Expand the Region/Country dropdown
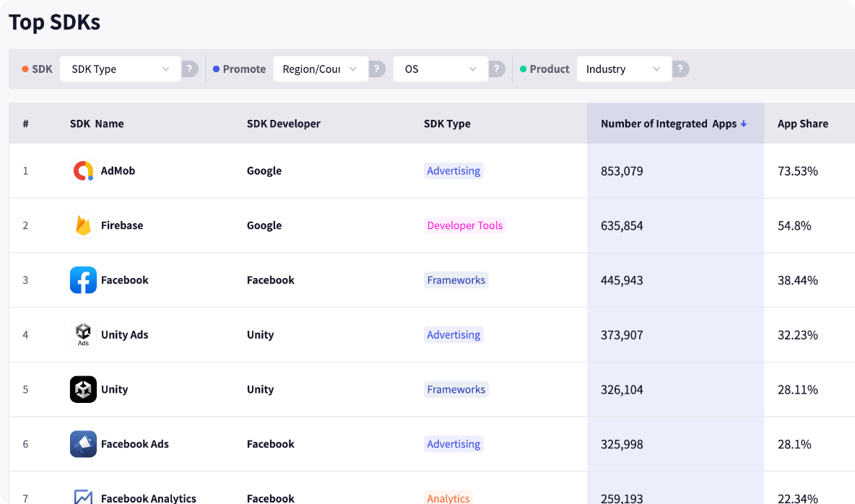Viewport: 855px width, 504px height. (320, 69)
